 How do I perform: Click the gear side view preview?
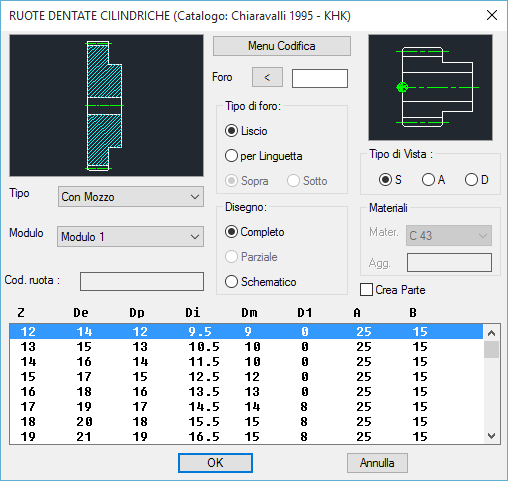(x=430, y=87)
